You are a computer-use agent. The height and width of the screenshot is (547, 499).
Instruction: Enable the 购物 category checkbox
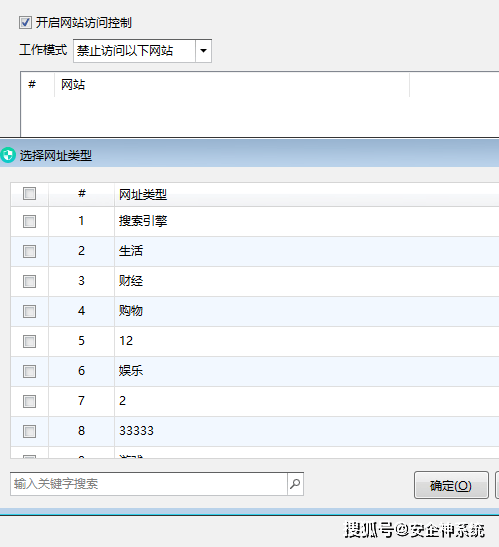pos(29,311)
